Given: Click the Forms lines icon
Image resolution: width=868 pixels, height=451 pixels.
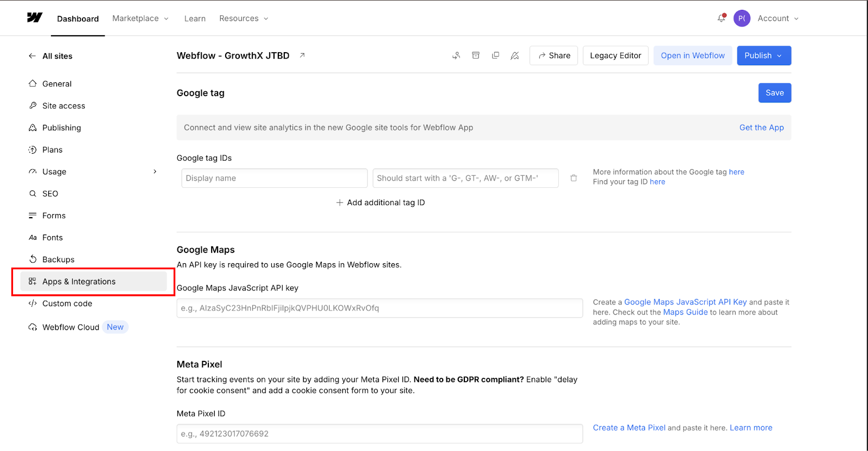Looking at the screenshot, I should (33, 215).
